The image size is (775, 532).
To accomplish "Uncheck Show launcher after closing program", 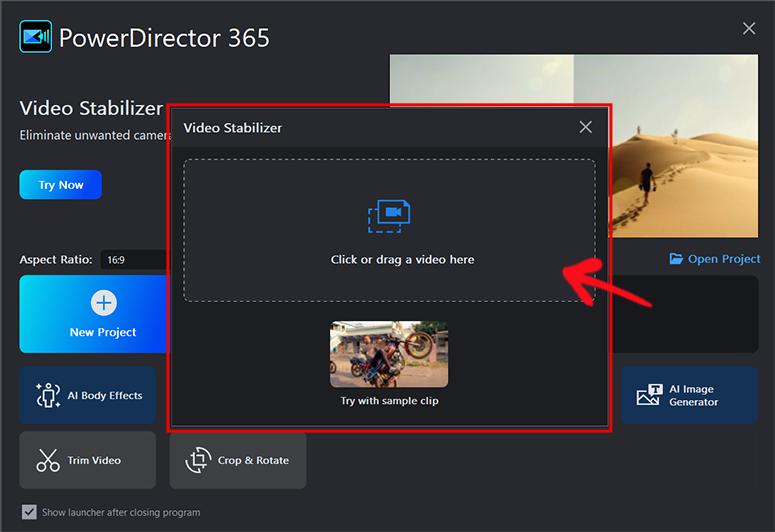I will tap(29, 512).
